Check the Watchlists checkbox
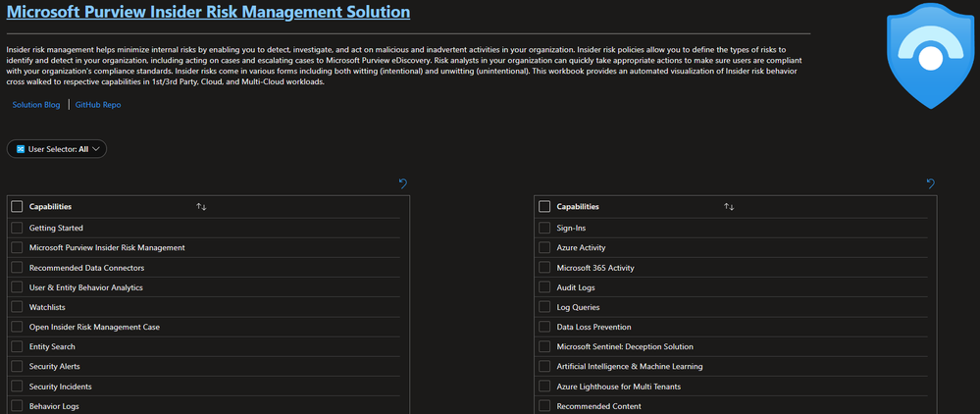 pyautogui.click(x=17, y=308)
